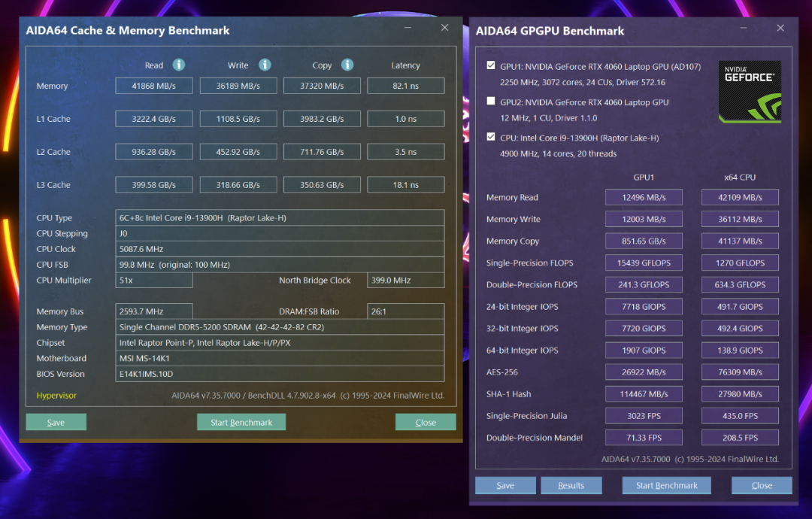Image resolution: width=812 pixels, height=519 pixels.
Task: Select CPU Double-Precision Mandel 208.5 FPS
Action: point(740,438)
